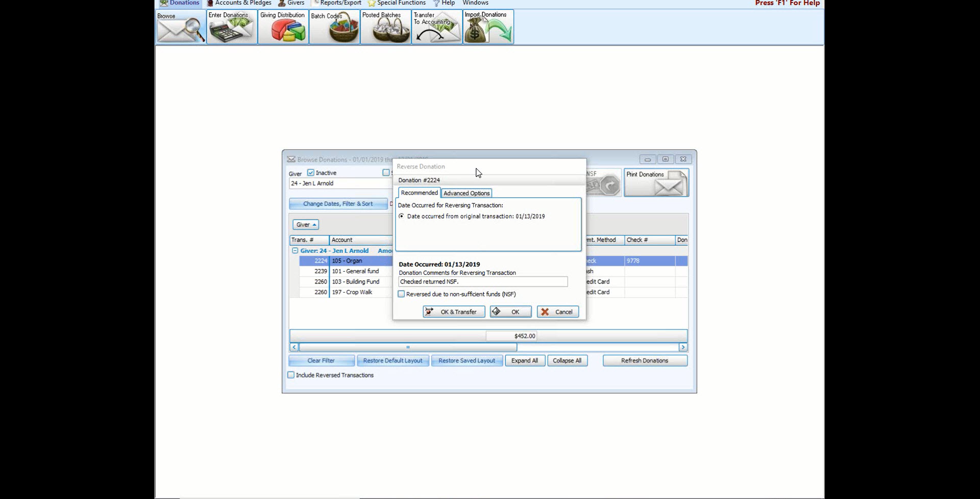The width and height of the screenshot is (980, 499).
Task: Click the Giver grouping sort button
Action: (306, 225)
